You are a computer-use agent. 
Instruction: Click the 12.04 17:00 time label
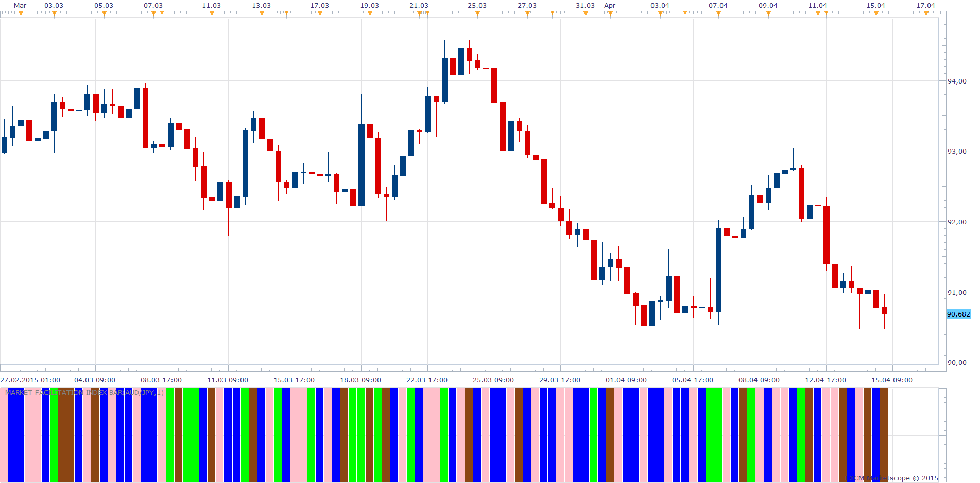[x=826, y=380]
